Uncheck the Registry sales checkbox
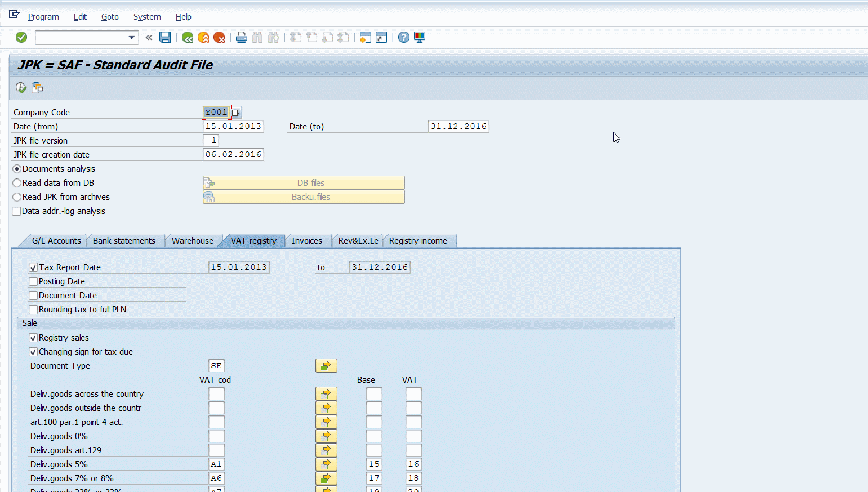Viewport: 868px width, 492px height. (33, 338)
